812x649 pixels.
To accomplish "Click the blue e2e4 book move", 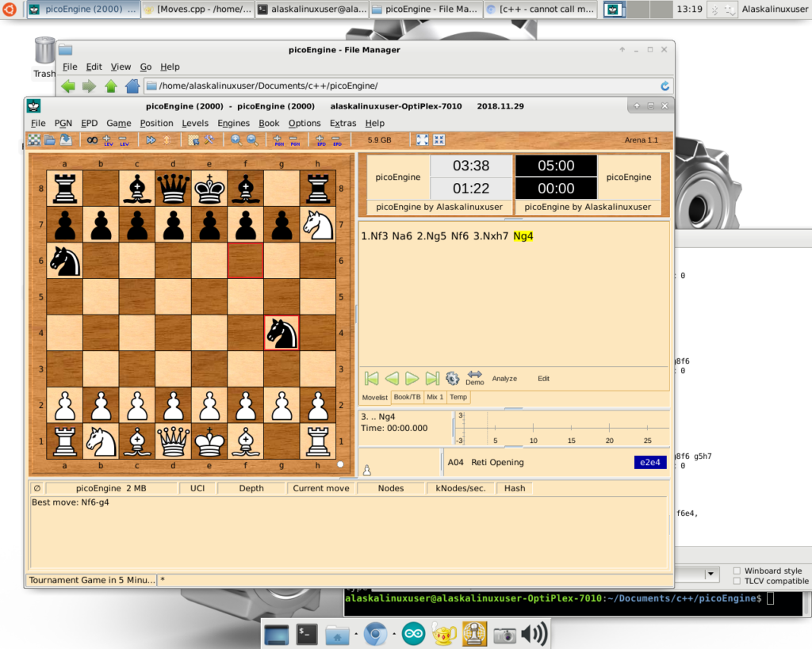I will click(649, 463).
